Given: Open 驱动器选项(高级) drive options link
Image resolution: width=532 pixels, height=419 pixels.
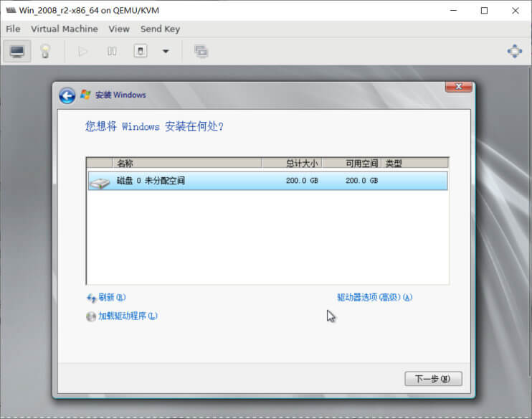Looking at the screenshot, I should tap(374, 298).
